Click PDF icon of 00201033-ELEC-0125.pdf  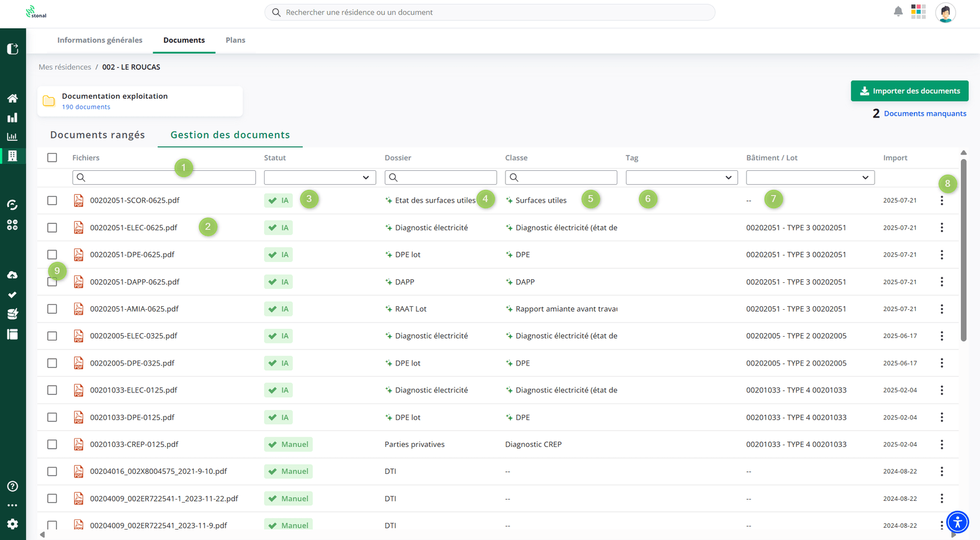coord(78,390)
